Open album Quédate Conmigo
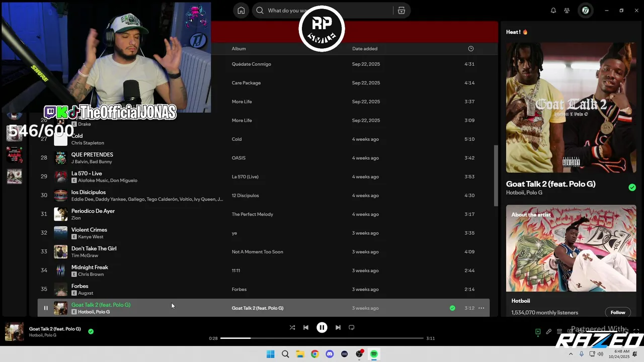Image resolution: width=644 pixels, height=362 pixels. coord(251,64)
